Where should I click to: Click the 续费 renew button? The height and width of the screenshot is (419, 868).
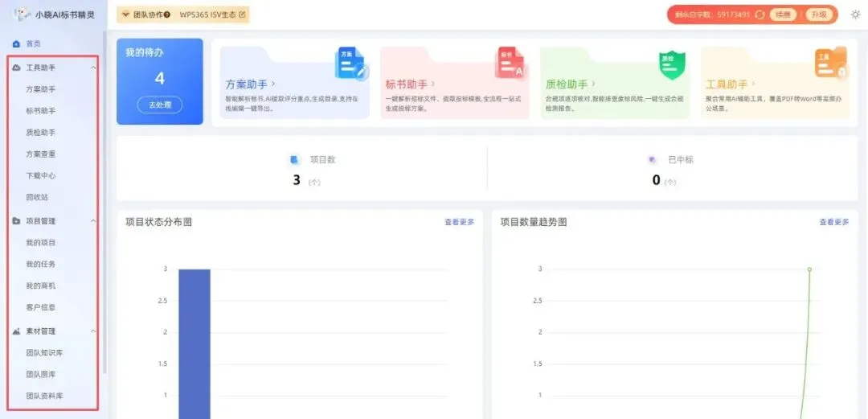pyautogui.click(x=783, y=14)
